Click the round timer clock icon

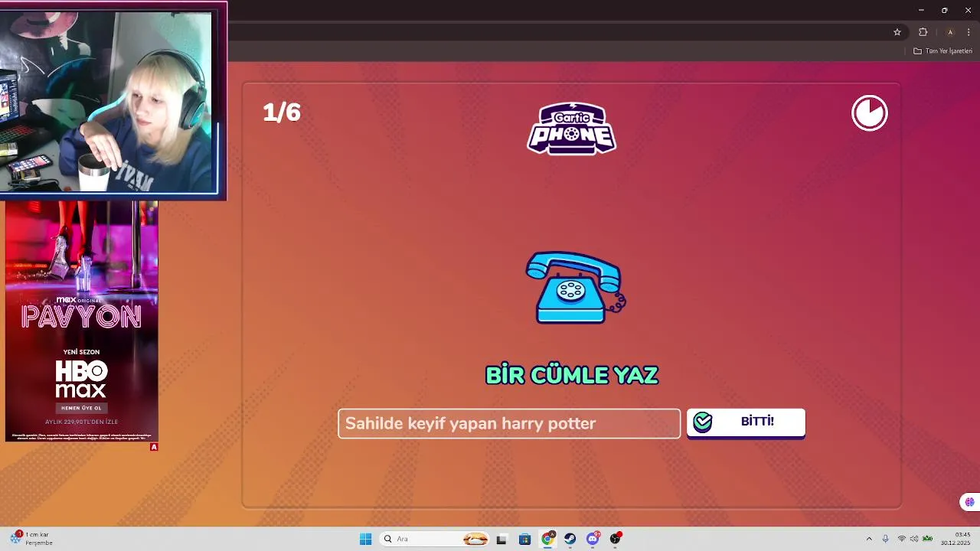[870, 113]
